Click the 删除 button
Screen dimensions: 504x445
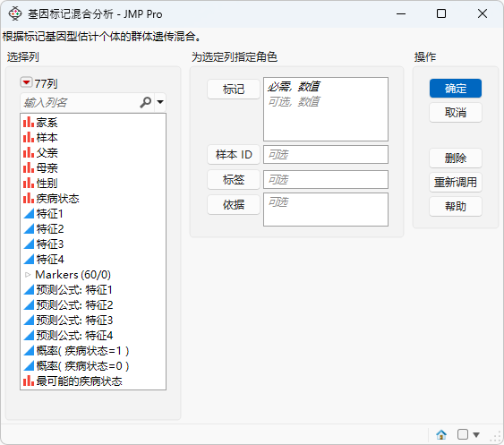click(x=456, y=158)
